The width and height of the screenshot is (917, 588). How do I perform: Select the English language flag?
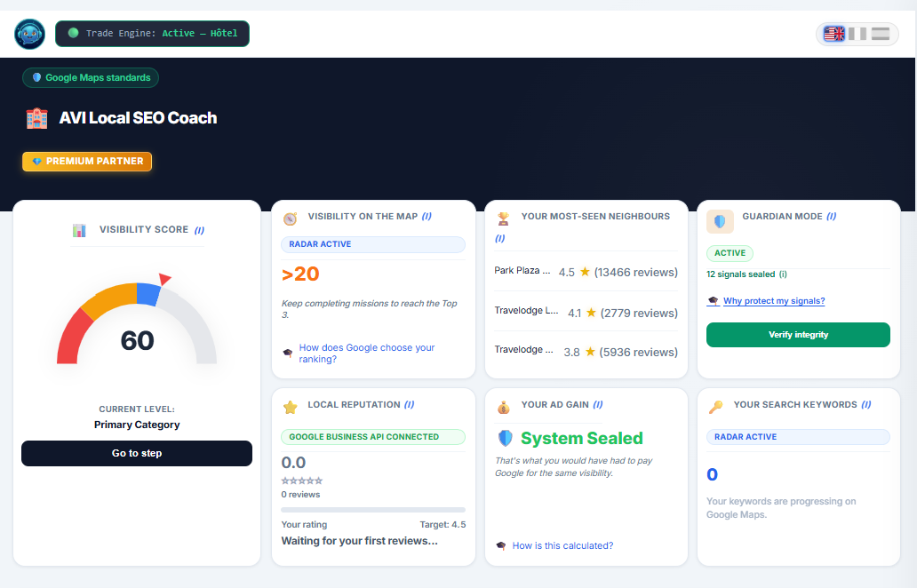(x=833, y=34)
